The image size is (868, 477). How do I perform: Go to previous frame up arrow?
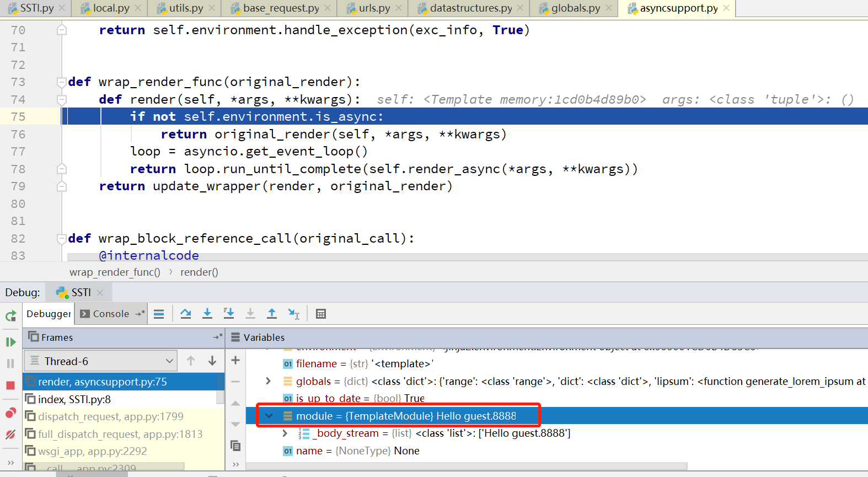(191, 361)
